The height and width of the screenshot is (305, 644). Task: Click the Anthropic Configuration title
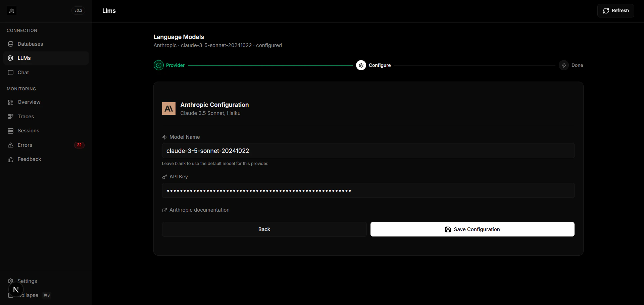point(214,105)
